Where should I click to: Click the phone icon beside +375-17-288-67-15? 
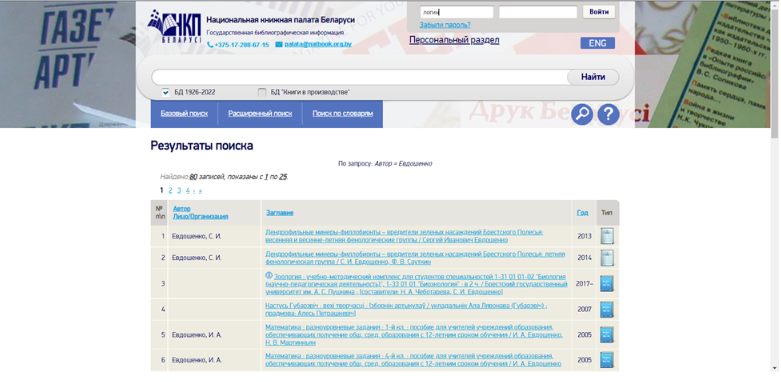coord(210,45)
